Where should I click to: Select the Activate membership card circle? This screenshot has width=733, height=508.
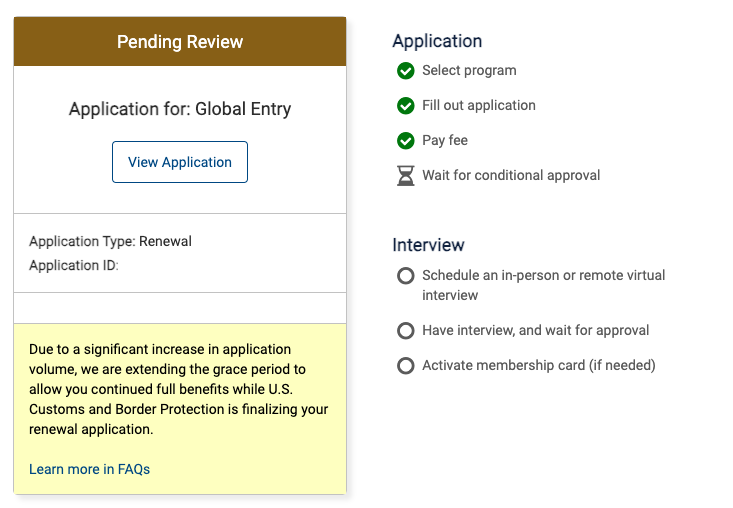click(x=405, y=365)
